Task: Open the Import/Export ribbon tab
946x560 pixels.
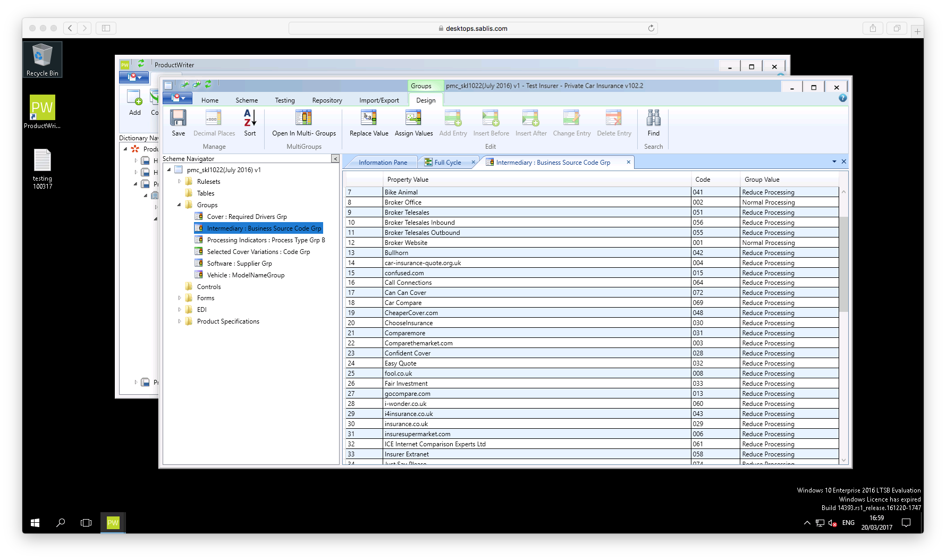Action: pos(379,100)
